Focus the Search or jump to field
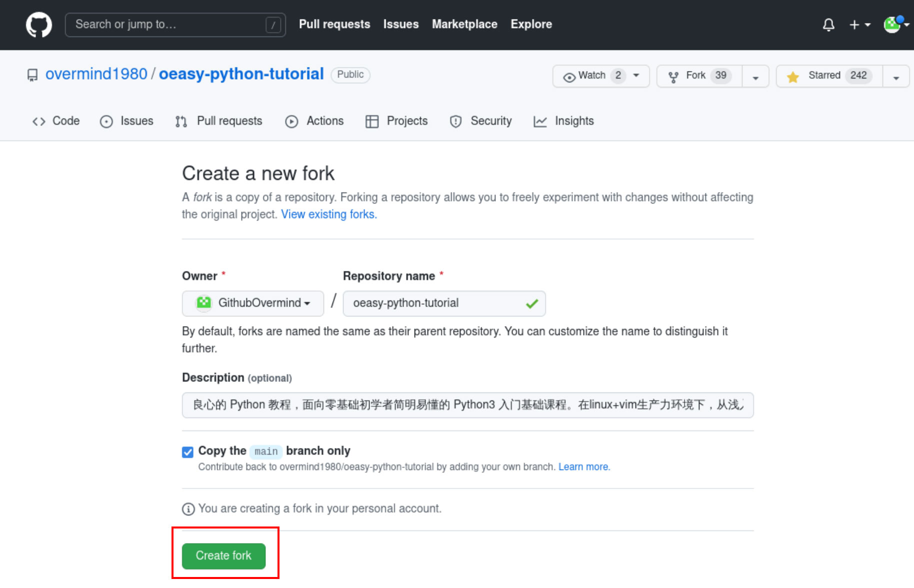Image resolution: width=914 pixels, height=588 pixels. (175, 24)
